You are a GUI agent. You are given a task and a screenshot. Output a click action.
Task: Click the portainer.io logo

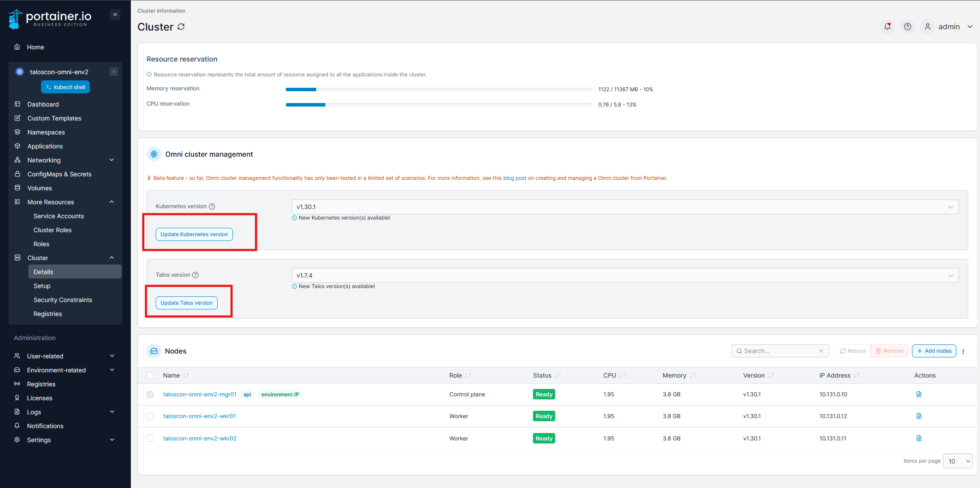pos(50,19)
